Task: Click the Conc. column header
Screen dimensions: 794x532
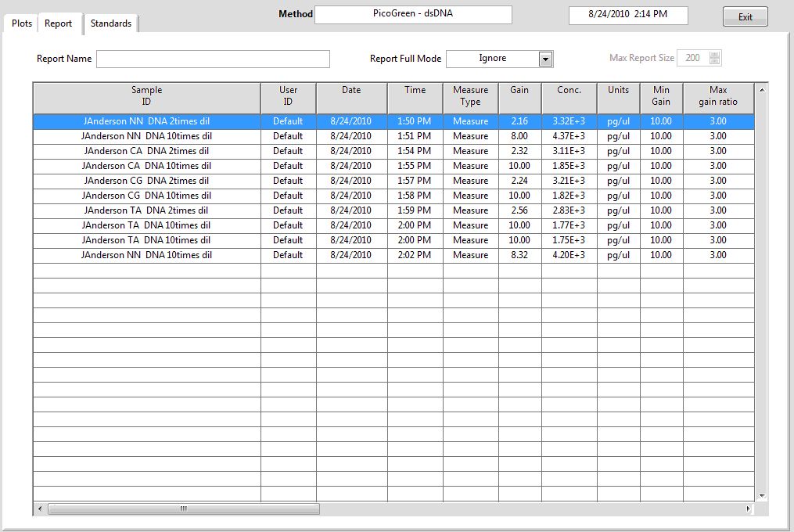Action: [x=569, y=99]
